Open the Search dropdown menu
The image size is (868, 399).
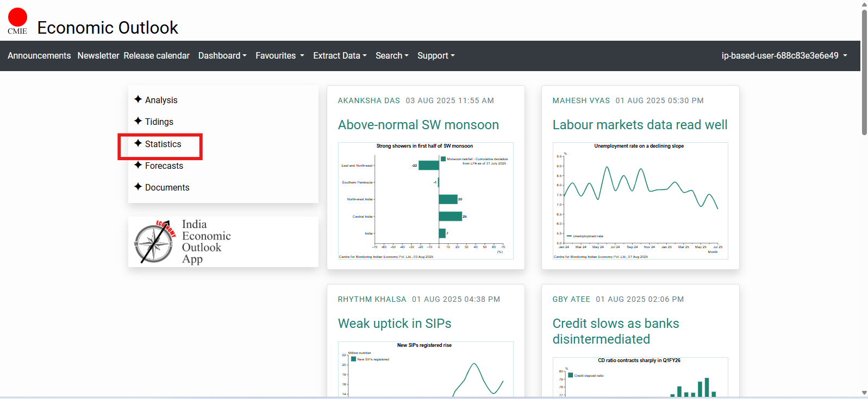coord(392,56)
